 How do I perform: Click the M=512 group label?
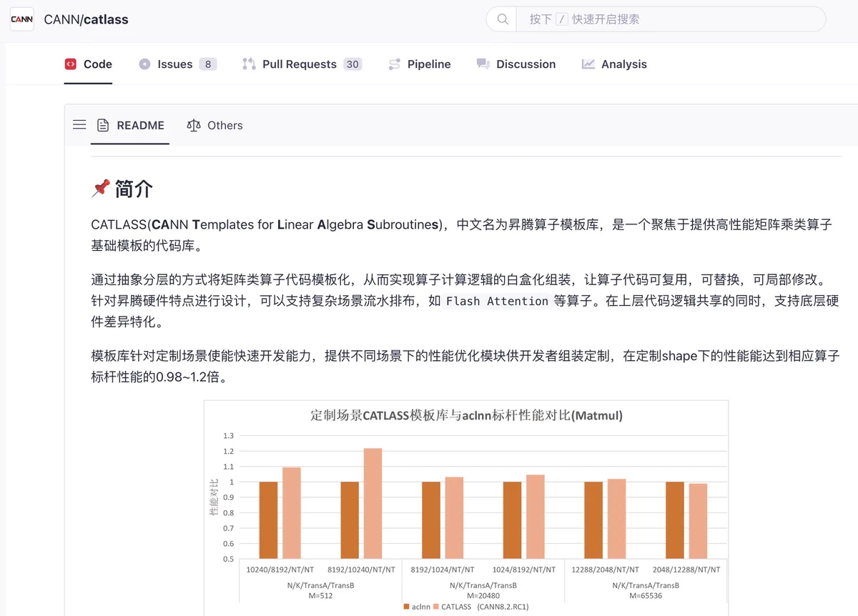pos(320,595)
